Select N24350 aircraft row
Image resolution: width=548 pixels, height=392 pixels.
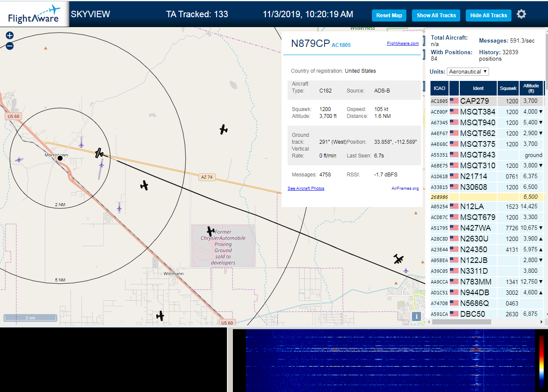(x=487, y=249)
